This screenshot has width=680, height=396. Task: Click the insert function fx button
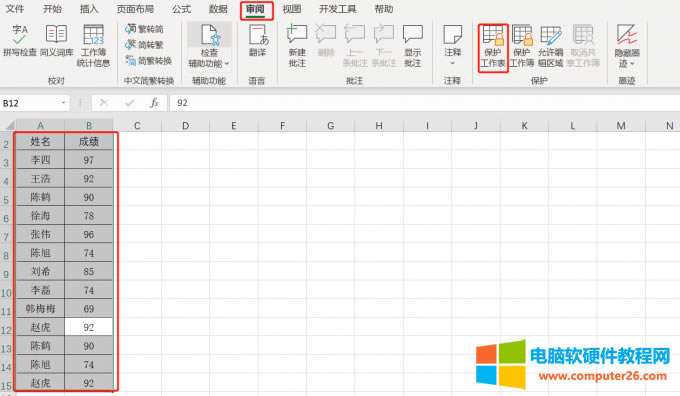click(x=154, y=103)
